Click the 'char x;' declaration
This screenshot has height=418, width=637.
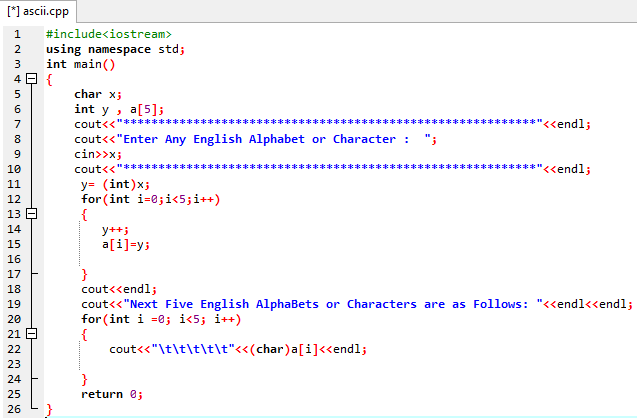[98, 94]
